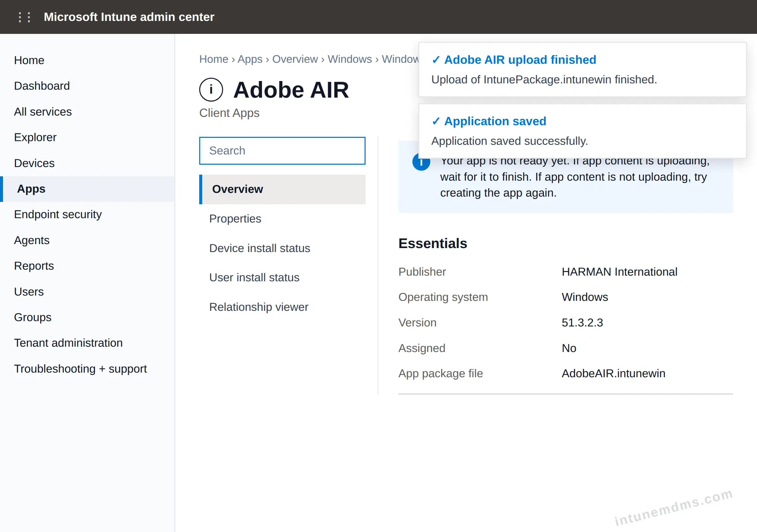Open the app launcher grid icon
This screenshot has width=757, height=532.
tap(25, 17)
